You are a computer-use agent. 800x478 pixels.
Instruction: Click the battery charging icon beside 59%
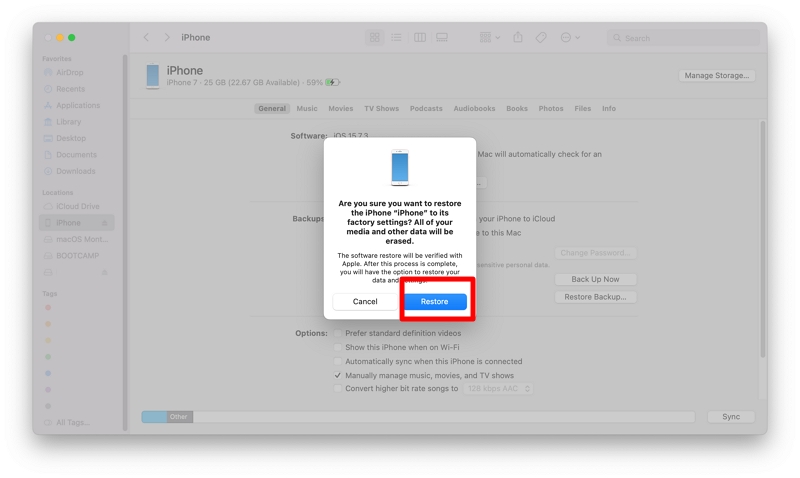pyautogui.click(x=333, y=82)
